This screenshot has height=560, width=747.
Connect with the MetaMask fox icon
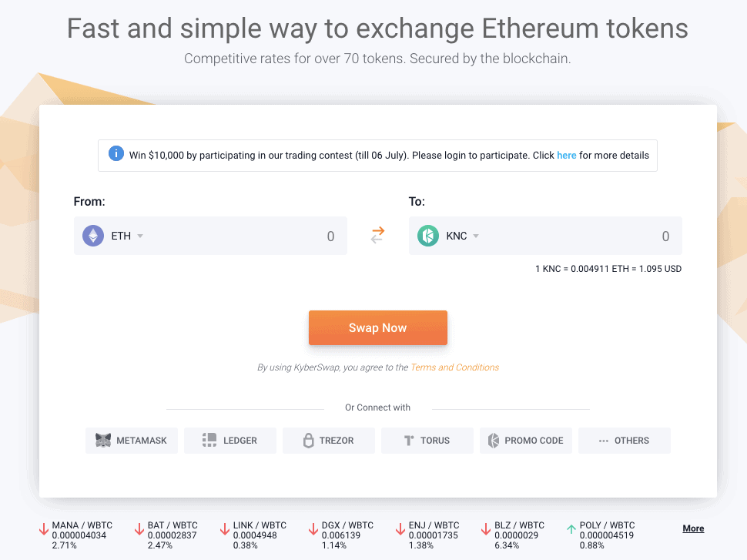tap(103, 441)
